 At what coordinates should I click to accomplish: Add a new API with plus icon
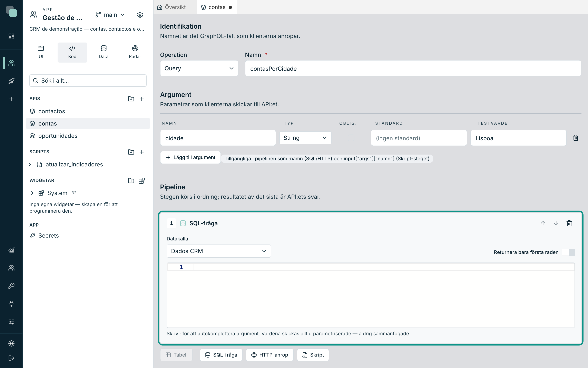point(142,99)
